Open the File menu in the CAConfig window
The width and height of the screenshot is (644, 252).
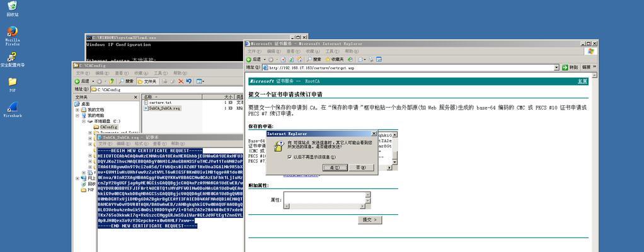[x=83, y=73]
